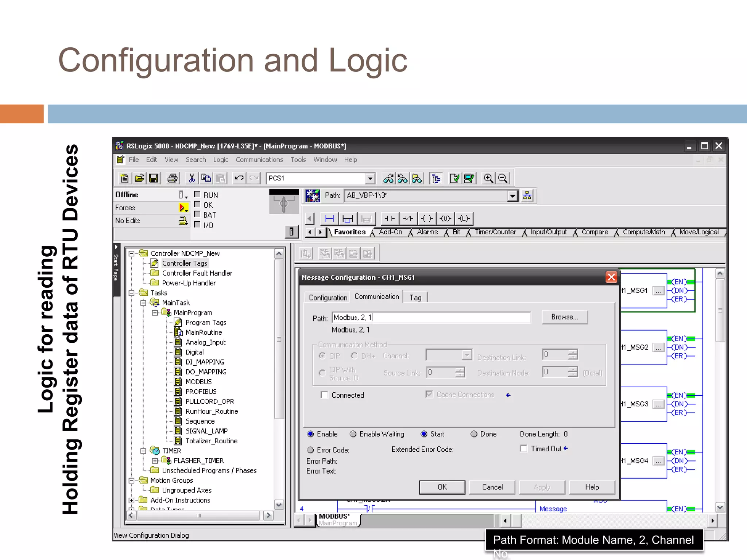
Task: Click the Verify Routine icon
Action: click(455, 178)
